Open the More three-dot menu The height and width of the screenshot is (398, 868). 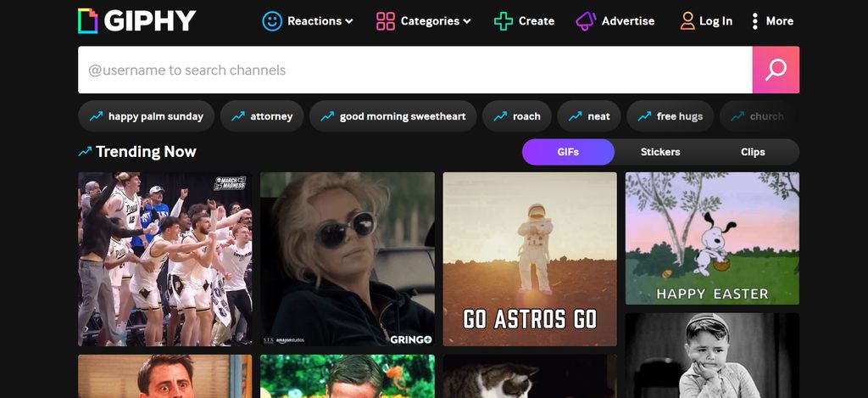(754, 21)
